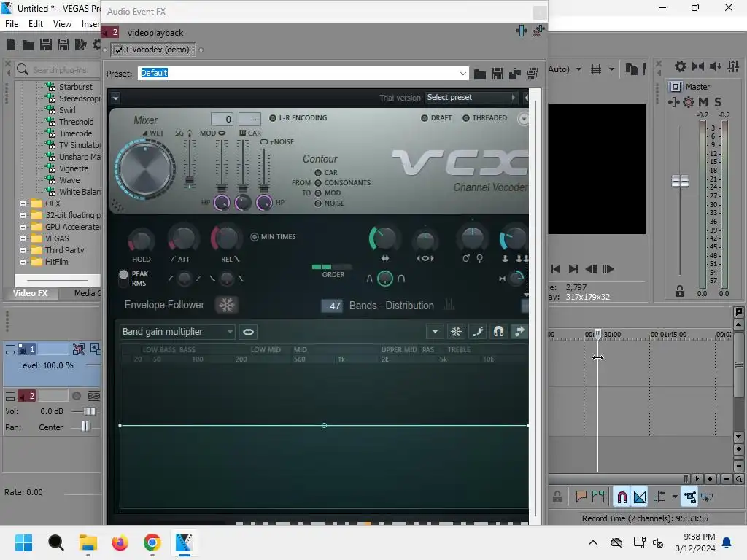The width and height of the screenshot is (747, 560).
Task: Click the Save As icon in VEGAS toolbar
Action: (63, 44)
